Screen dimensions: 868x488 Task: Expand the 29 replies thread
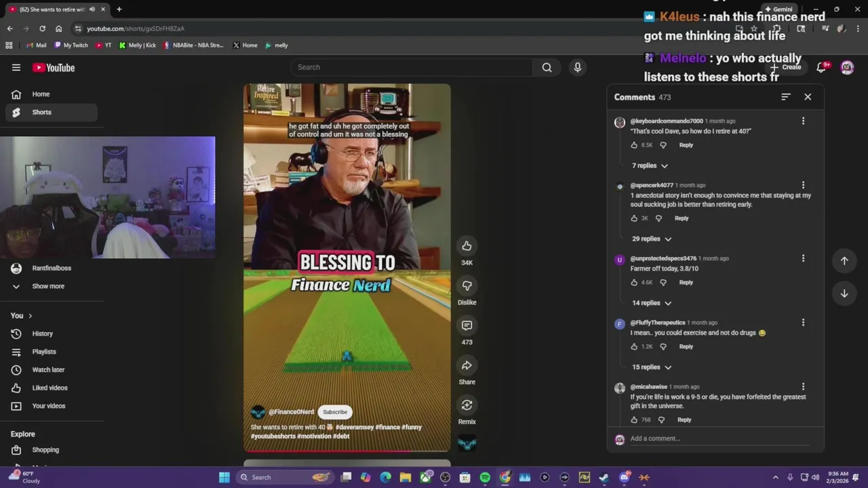(x=652, y=239)
